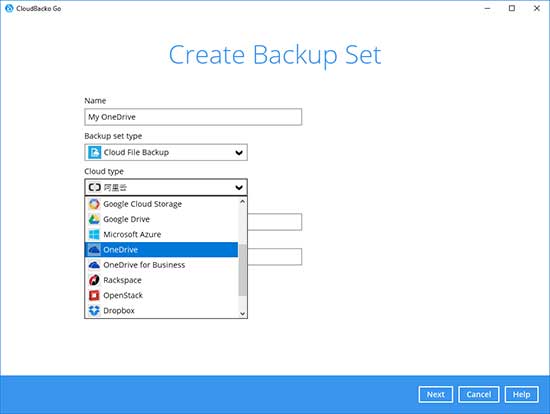This screenshot has height=414, width=550.
Task: Click the CloudBacko Go app logo
Action: [x=9, y=8]
